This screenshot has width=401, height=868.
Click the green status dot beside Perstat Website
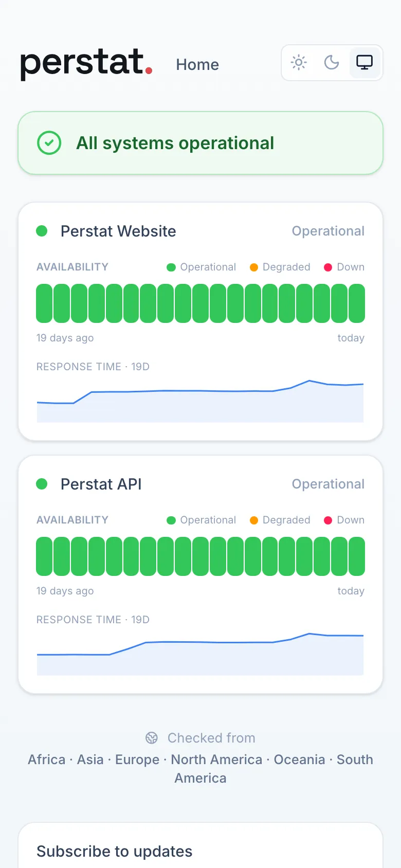click(x=42, y=231)
